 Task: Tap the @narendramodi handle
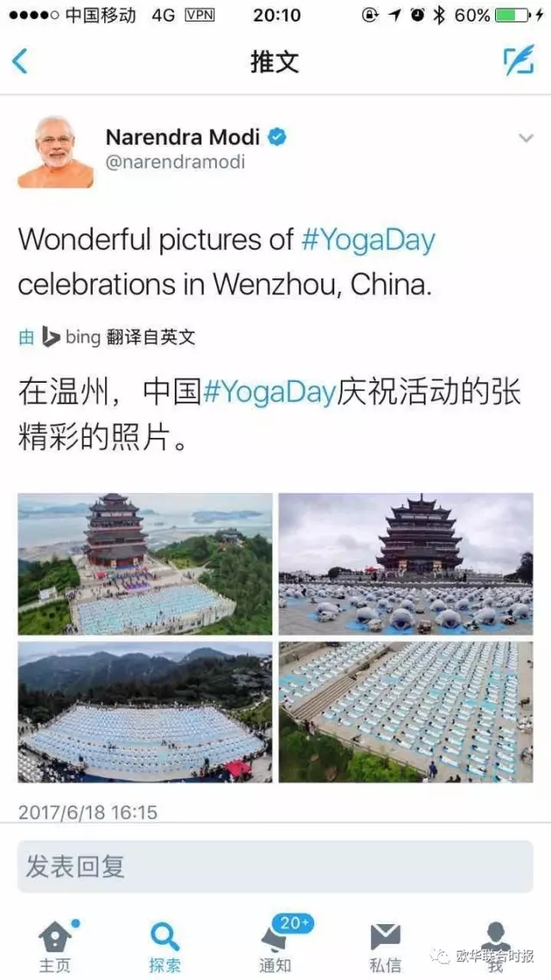[x=176, y=163]
